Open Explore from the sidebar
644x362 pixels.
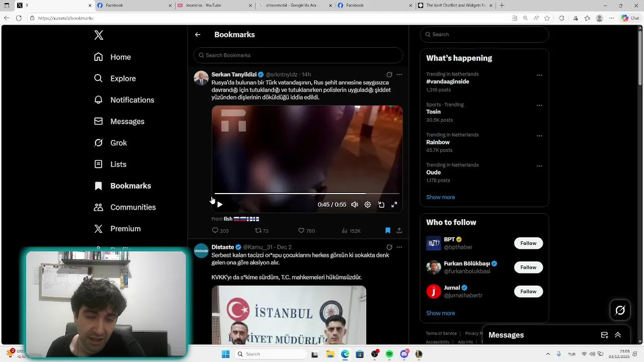(x=115, y=78)
